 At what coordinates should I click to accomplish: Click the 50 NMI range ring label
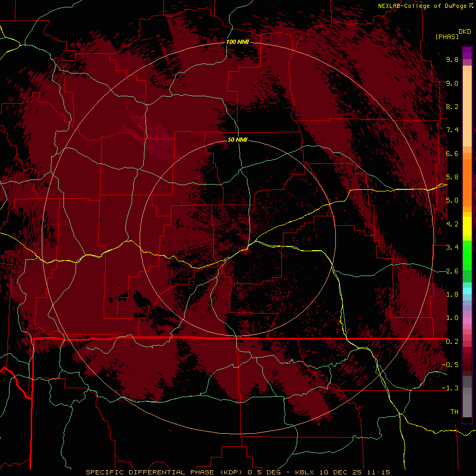pyautogui.click(x=237, y=140)
